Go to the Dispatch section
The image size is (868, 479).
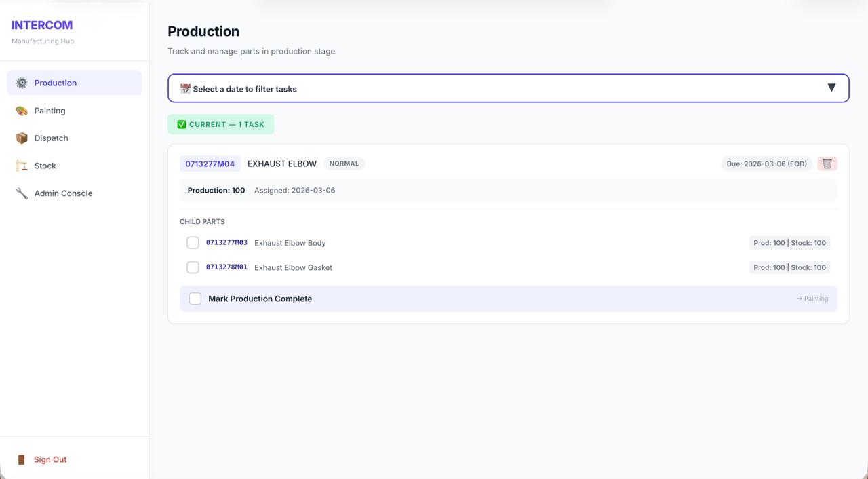click(74, 138)
